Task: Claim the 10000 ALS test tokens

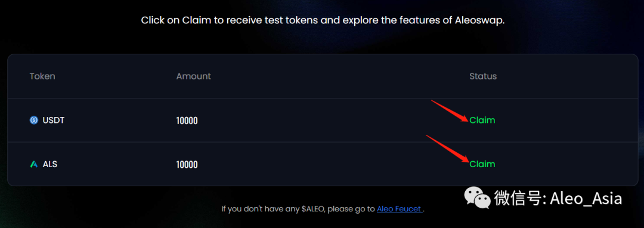Action: pyautogui.click(x=482, y=164)
